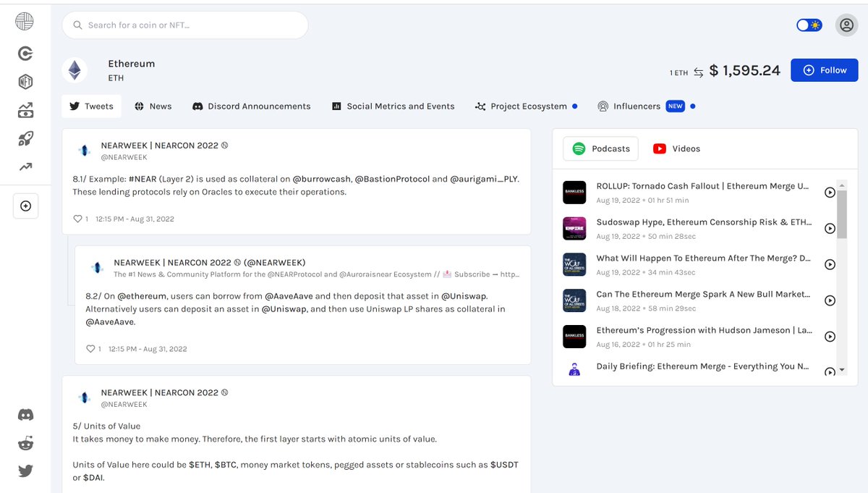Open the Bankless thumbnail of ROLLUP episode
This screenshot has height=493, width=868.
click(574, 193)
